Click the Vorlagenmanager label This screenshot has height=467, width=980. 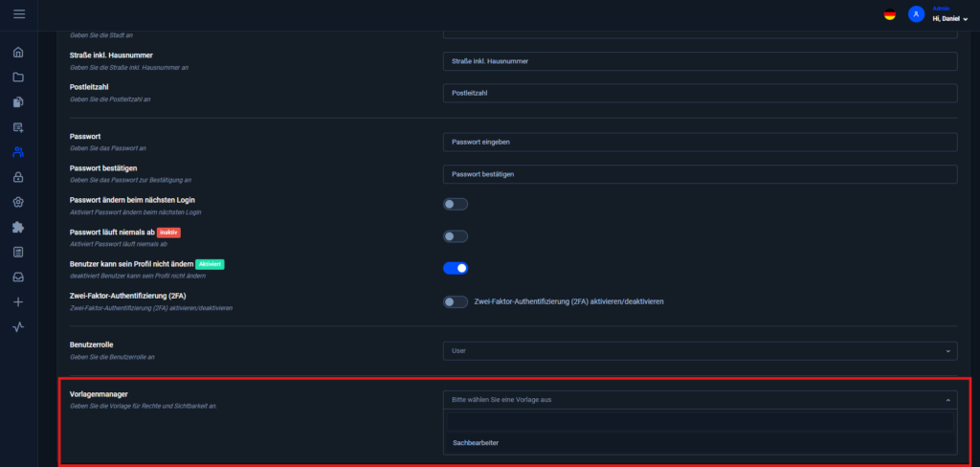coord(99,394)
